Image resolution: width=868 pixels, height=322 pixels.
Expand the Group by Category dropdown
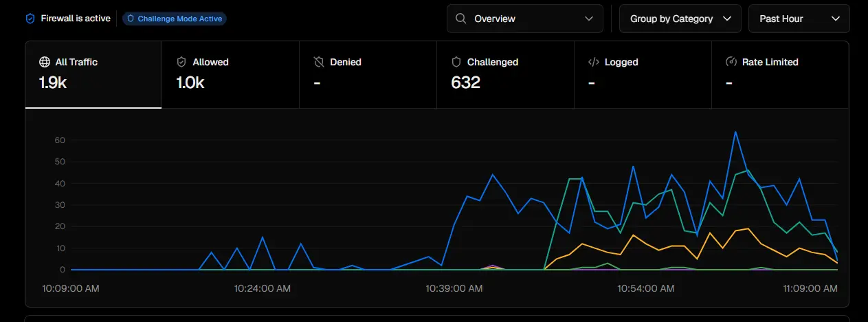tap(680, 19)
